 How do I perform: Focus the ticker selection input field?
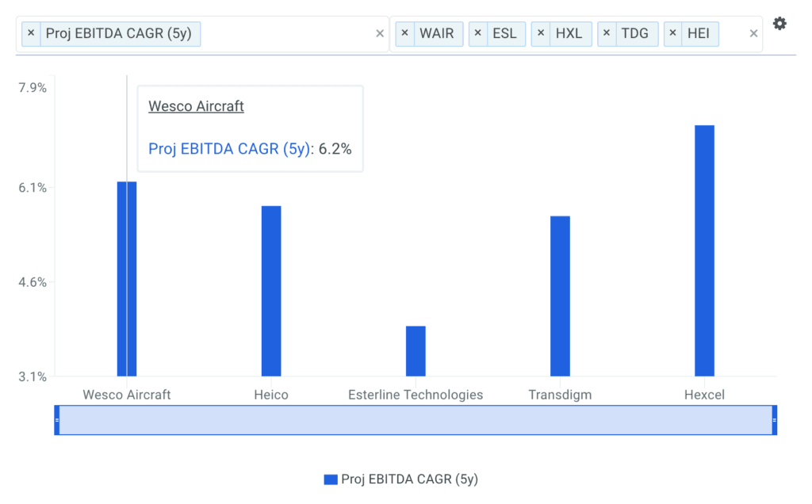(733, 33)
